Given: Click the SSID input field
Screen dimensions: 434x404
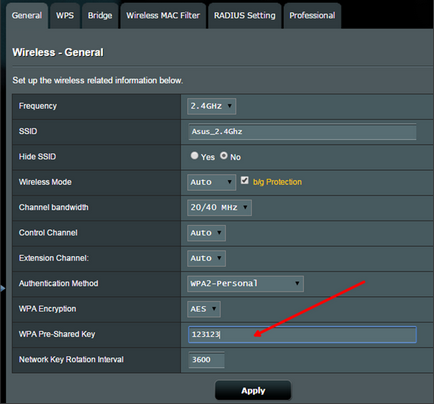Looking at the screenshot, I should tap(302, 132).
